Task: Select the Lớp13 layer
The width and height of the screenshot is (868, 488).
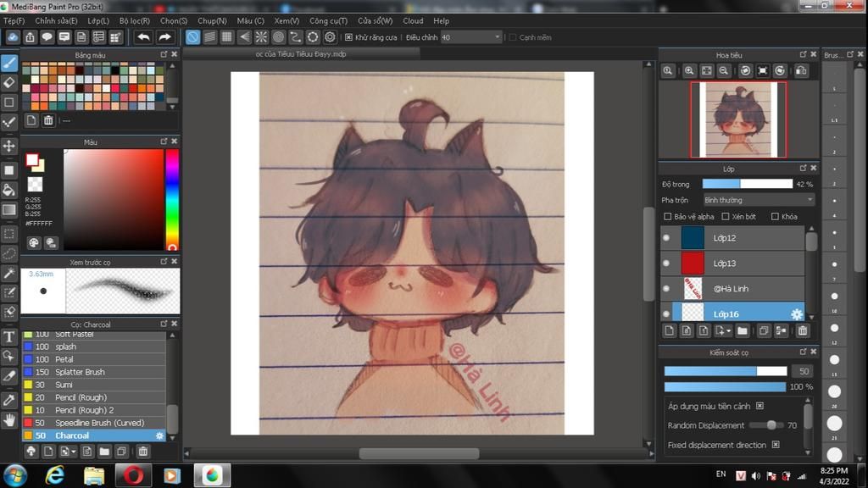Action: point(732,263)
